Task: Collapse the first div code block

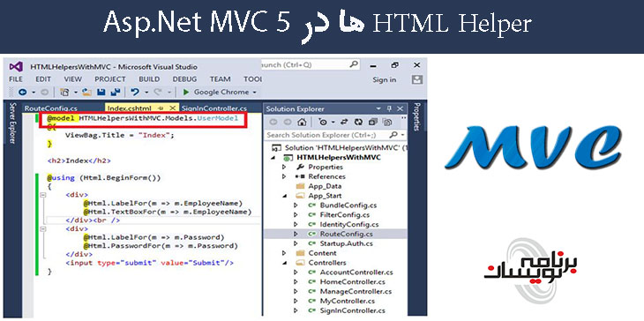Action: click(x=42, y=195)
